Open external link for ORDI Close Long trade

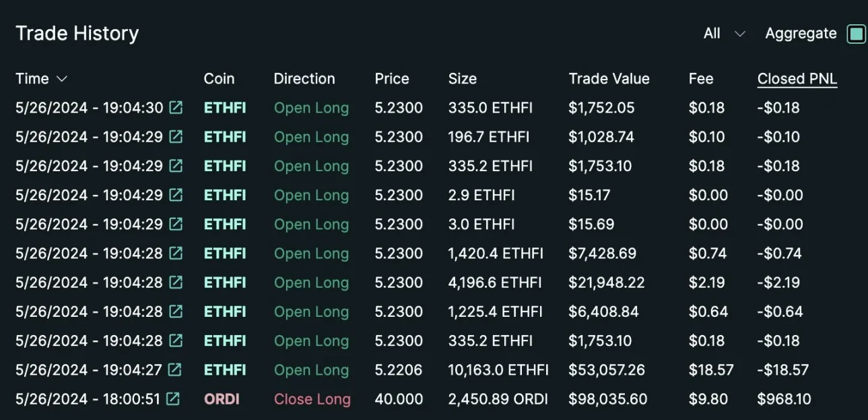173,399
